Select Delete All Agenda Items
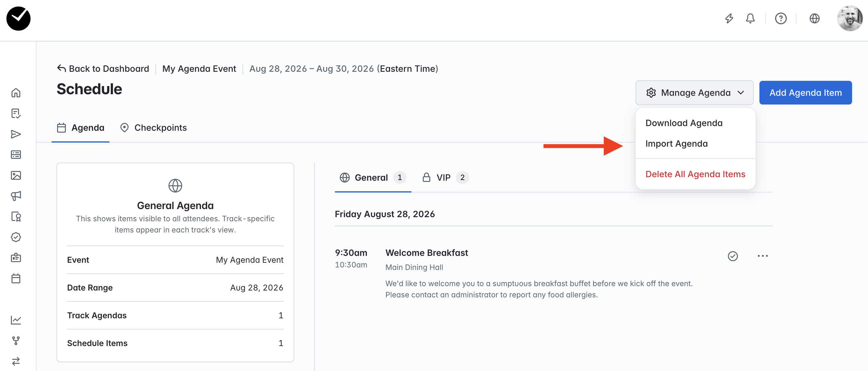This screenshot has width=868, height=371. pyautogui.click(x=695, y=174)
